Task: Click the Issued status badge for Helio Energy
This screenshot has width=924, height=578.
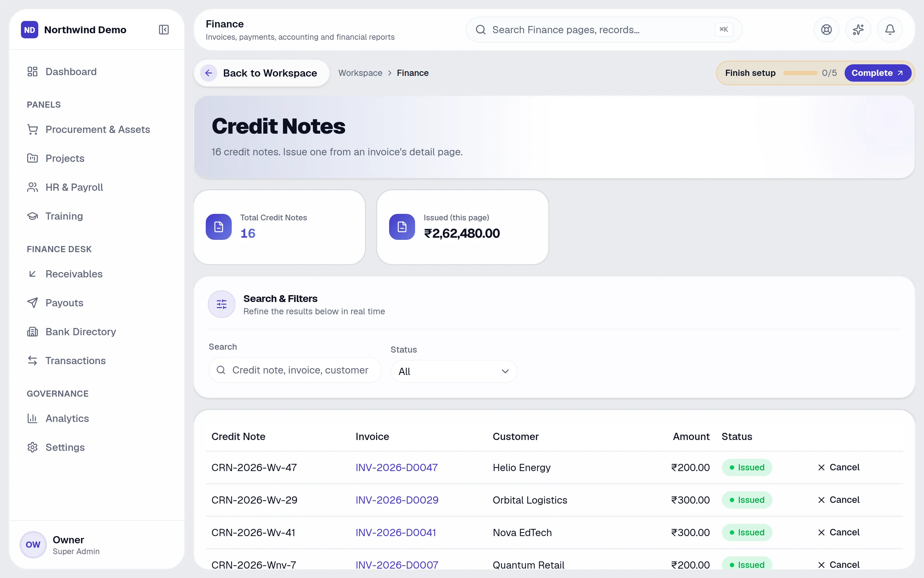Action: [x=747, y=467]
